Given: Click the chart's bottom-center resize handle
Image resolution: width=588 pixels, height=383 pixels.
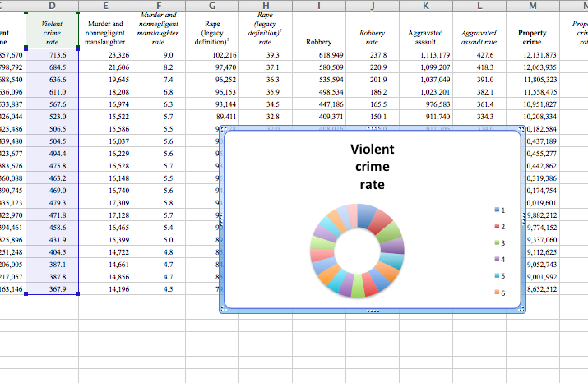Looking at the screenshot, I should (x=373, y=312).
